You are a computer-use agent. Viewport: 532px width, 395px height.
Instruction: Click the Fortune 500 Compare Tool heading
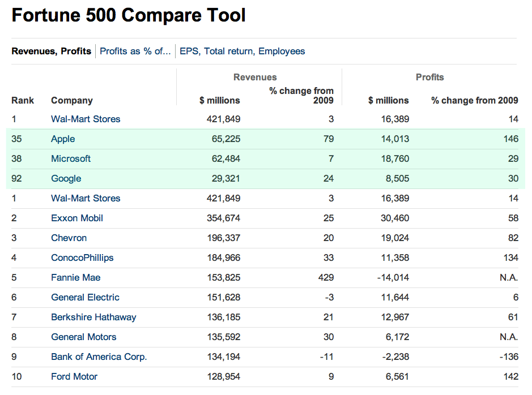[129, 16]
